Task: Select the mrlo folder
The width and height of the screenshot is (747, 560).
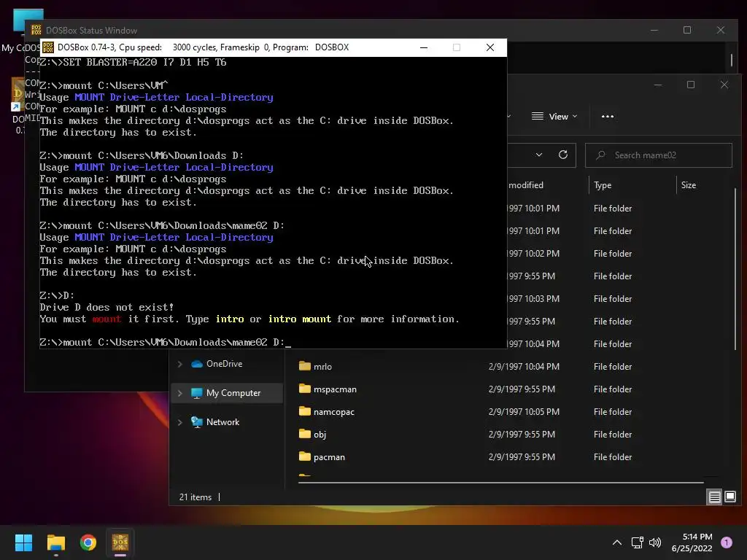Action: tap(322, 367)
